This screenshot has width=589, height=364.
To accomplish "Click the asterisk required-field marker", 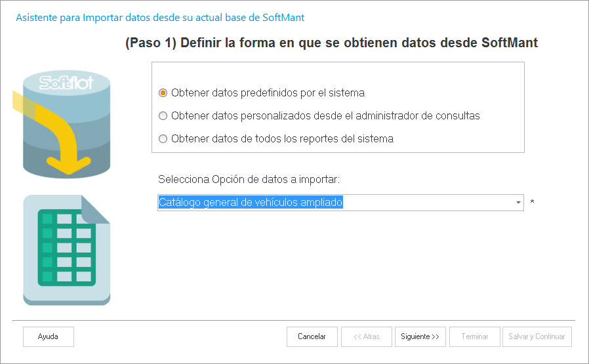I will [x=532, y=203].
